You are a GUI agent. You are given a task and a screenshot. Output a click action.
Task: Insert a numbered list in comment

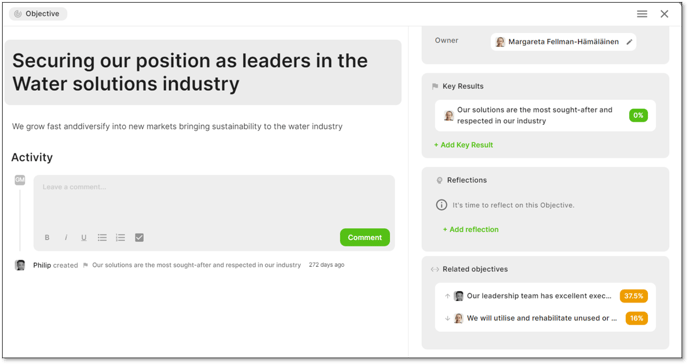click(120, 238)
